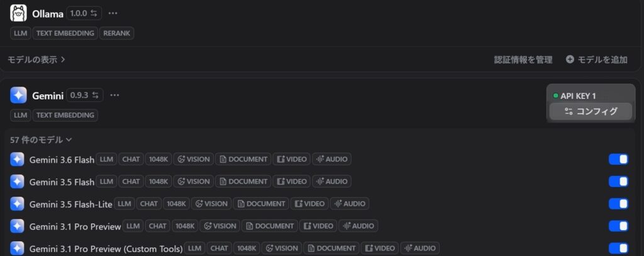644x256 pixels.
Task: Click LLM badge on Gemini 3.5 Flash-Lite
Action: 125,203
